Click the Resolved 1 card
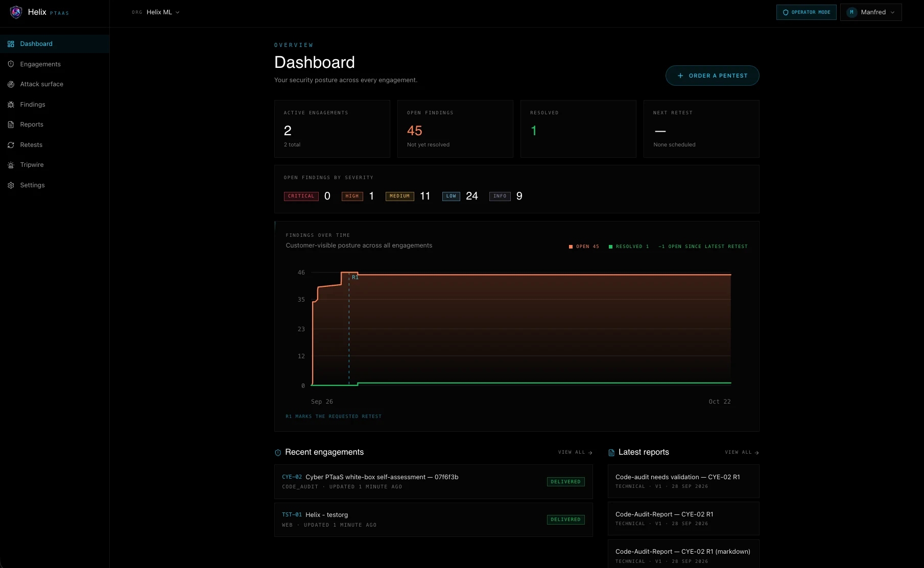The image size is (924, 568). tap(578, 129)
